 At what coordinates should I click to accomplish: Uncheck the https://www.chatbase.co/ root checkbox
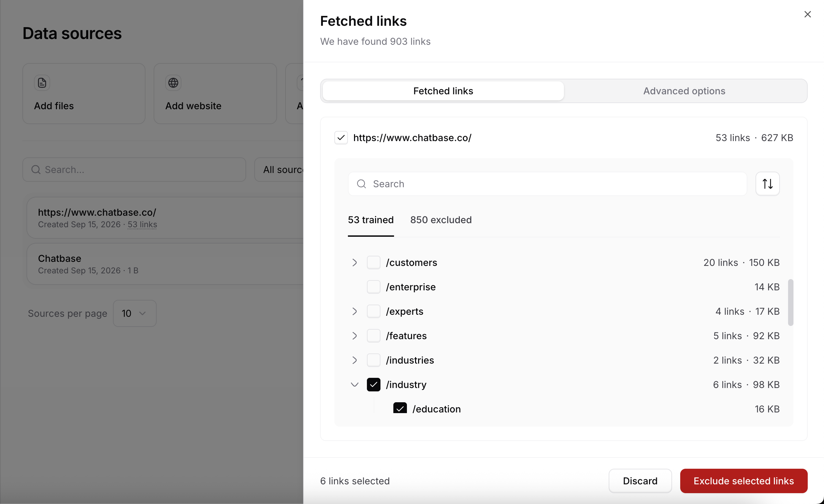click(x=341, y=138)
